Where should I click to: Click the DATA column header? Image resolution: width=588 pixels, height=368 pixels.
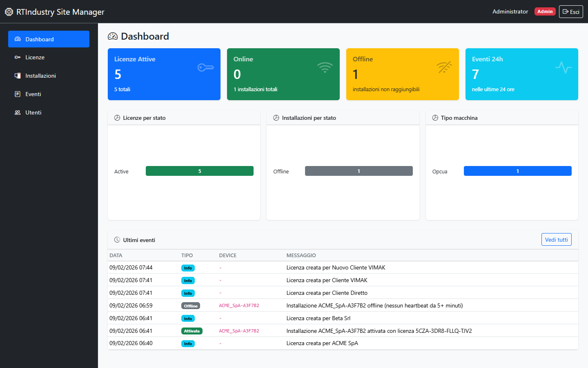pos(116,255)
